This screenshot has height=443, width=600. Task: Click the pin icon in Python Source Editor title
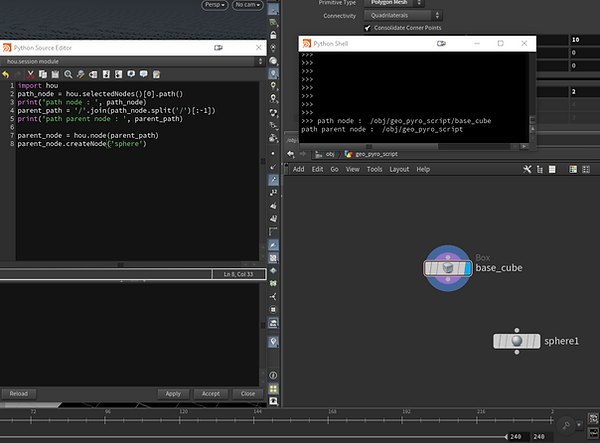[218, 48]
